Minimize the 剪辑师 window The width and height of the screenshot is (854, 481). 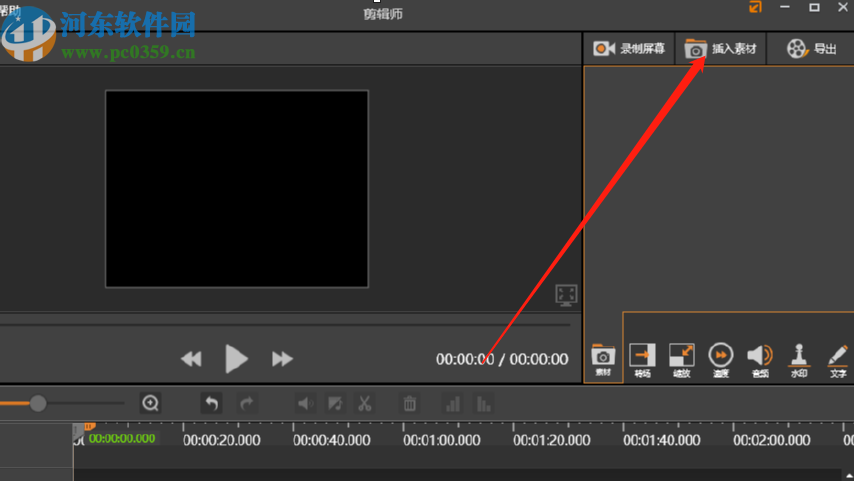(x=785, y=7)
